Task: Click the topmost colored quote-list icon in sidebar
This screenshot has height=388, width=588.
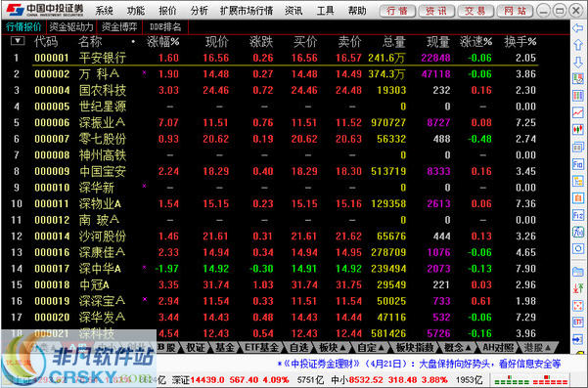Action: click(x=578, y=79)
